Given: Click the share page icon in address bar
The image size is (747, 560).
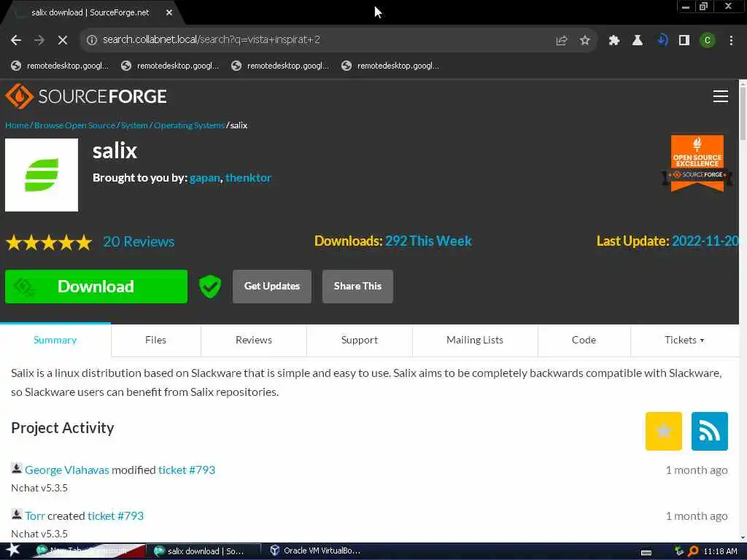Looking at the screenshot, I should [x=562, y=41].
